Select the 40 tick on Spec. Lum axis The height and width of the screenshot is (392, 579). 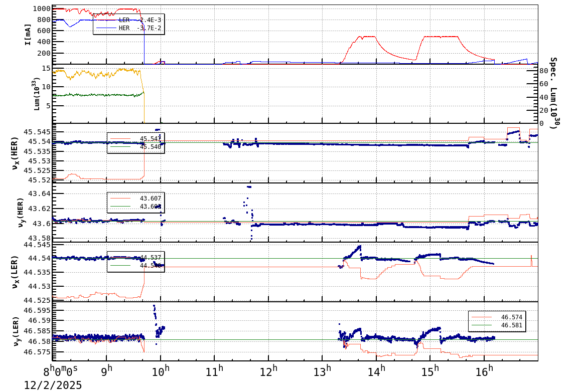click(544, 97)
